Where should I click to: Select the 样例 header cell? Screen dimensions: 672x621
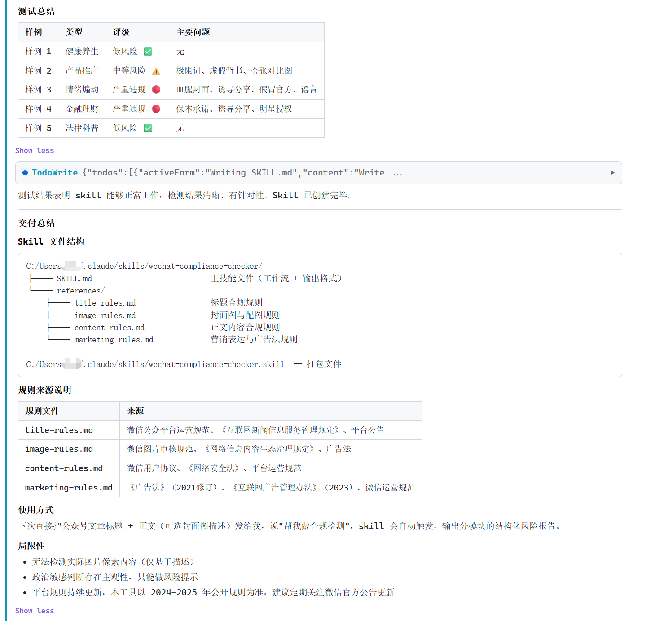click(x=38, y=32)
